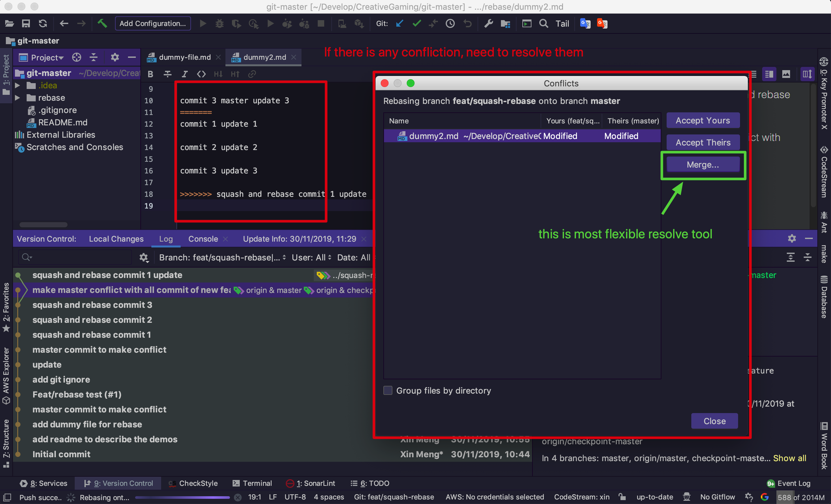Image resolution: width=831 pixels, height=504 pixels.
Task: Open settings wrench icon in toolbar
Action: pyautogui.click(x=488, y=23)
